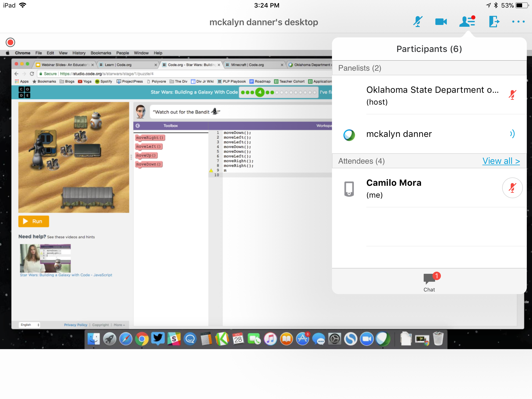Click puzzle 4 in the progress bar
Screen dimensions: 532x399
tap(260, 92)
